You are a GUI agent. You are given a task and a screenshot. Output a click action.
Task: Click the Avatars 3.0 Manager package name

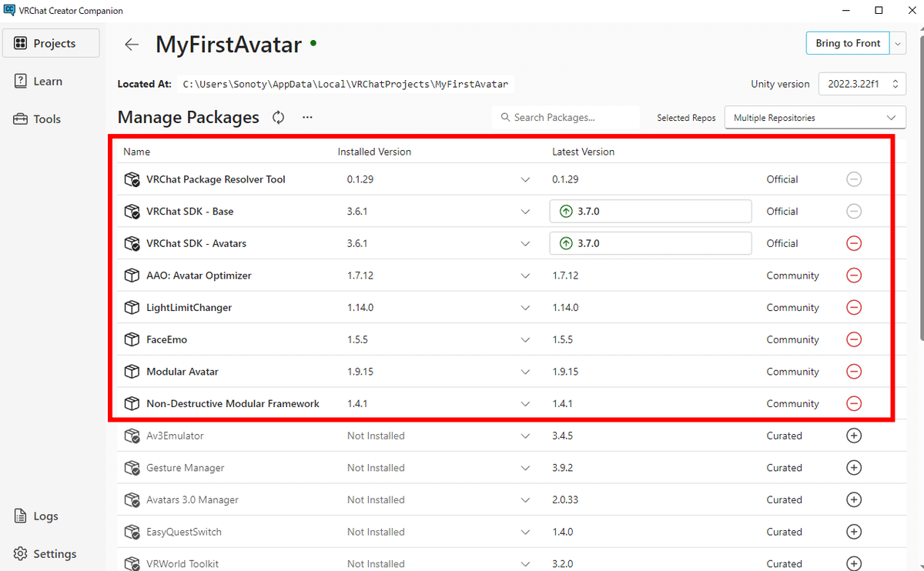click(192, 500)
